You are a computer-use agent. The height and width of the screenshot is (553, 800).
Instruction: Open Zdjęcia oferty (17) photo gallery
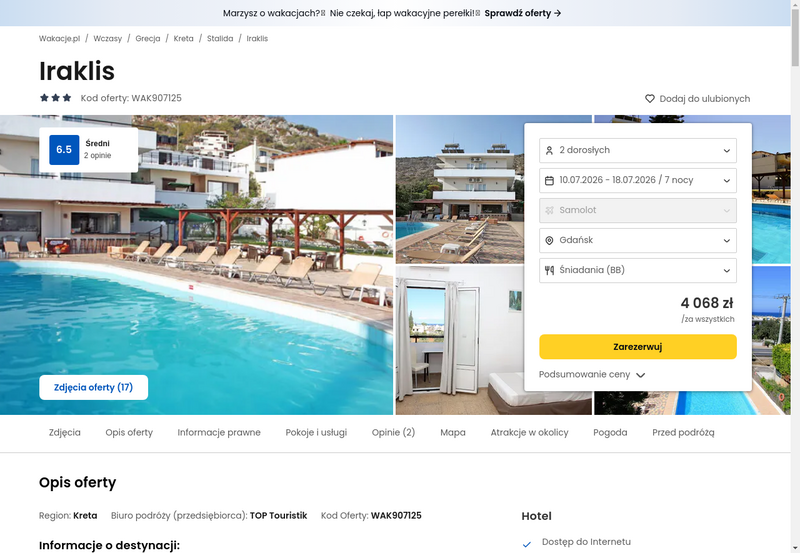point(93,388)
